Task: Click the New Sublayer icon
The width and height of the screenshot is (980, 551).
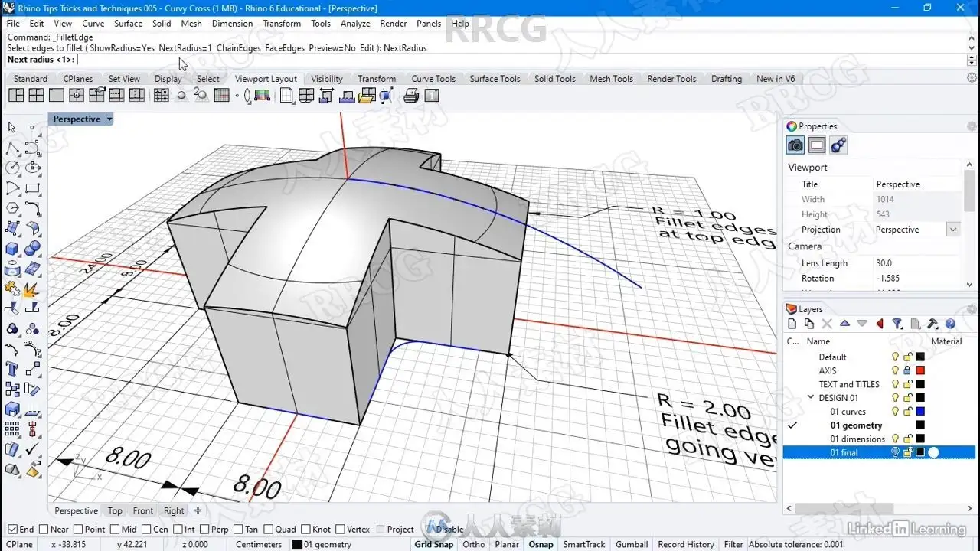Action: pyautogui.click(x=809, y=324)
